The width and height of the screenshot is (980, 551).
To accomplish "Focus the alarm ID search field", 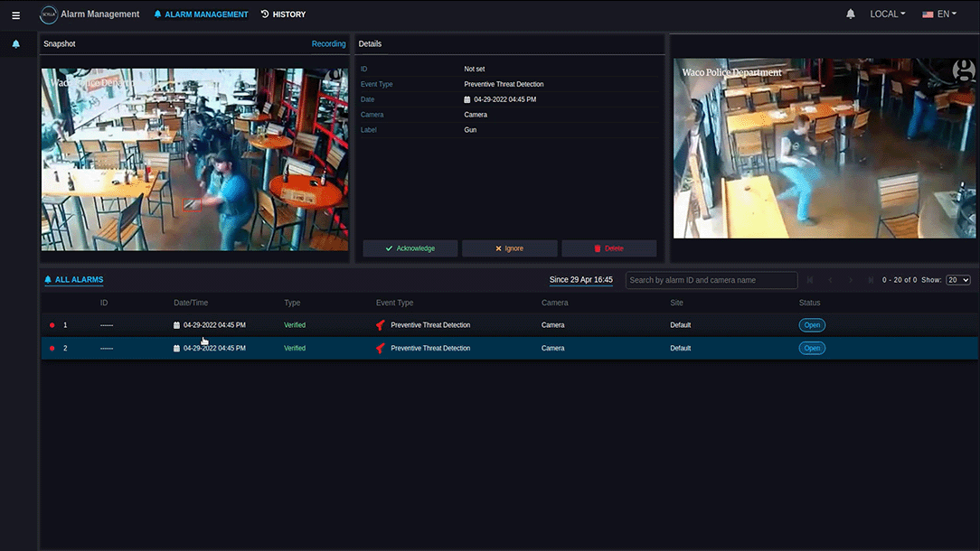I will click(x=711, y=280).
